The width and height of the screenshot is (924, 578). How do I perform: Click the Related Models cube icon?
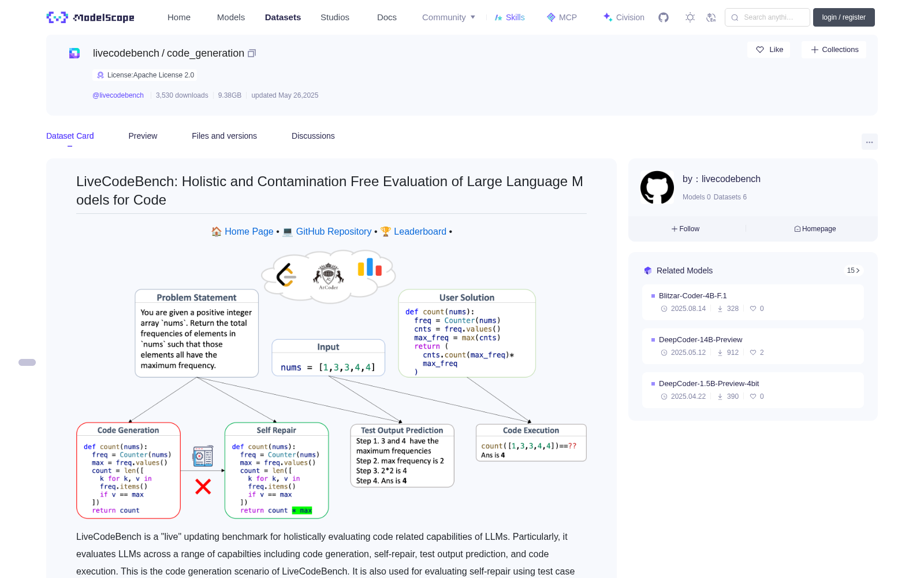[x=648, y=271]
